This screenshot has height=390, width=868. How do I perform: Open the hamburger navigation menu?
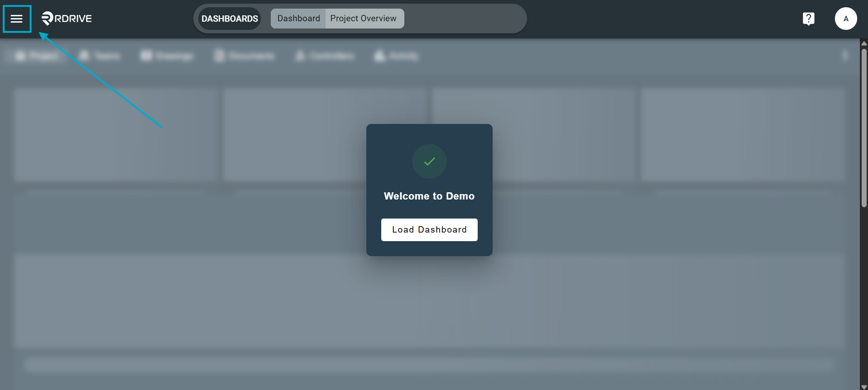pyautogui.click(x=17, y=19)
